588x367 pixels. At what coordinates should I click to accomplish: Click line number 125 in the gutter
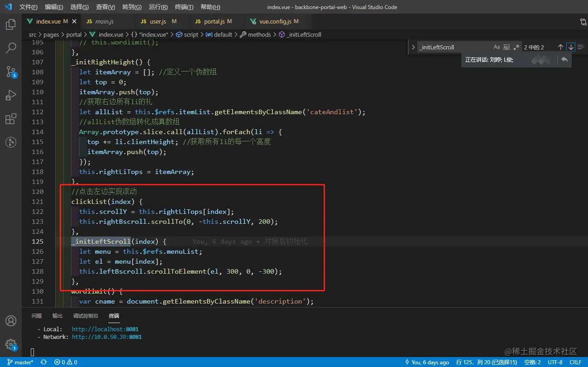[38, 241]
